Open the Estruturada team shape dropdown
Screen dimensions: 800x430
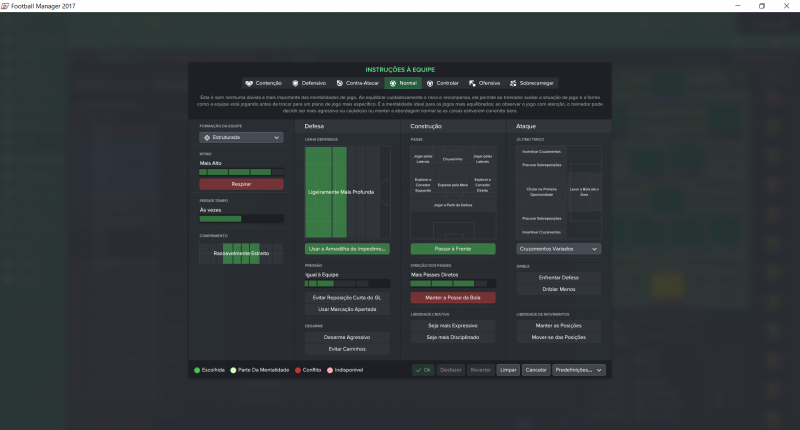pos(241,138)
